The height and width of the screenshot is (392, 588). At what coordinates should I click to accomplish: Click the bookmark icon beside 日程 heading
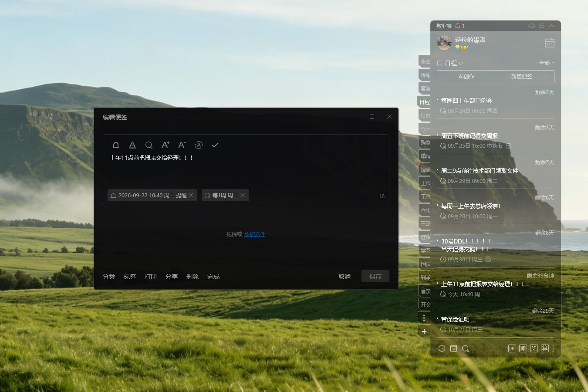(440, 63)
